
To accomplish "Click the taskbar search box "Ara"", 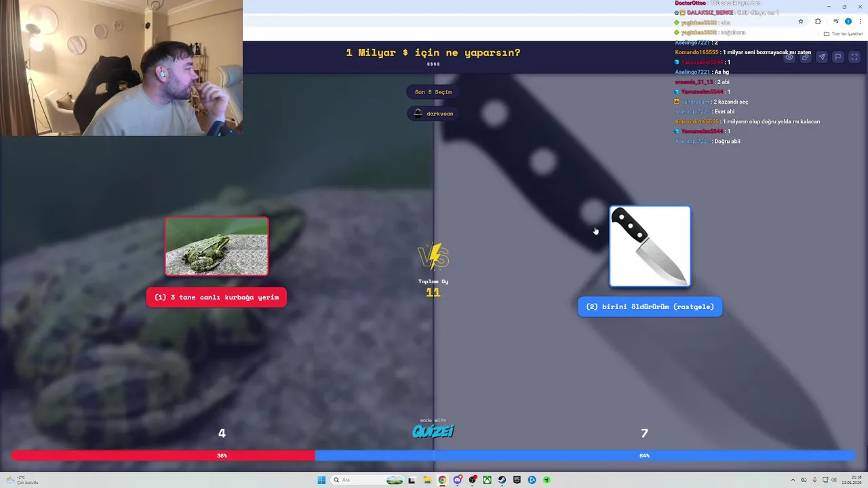I will click(368, 480).
